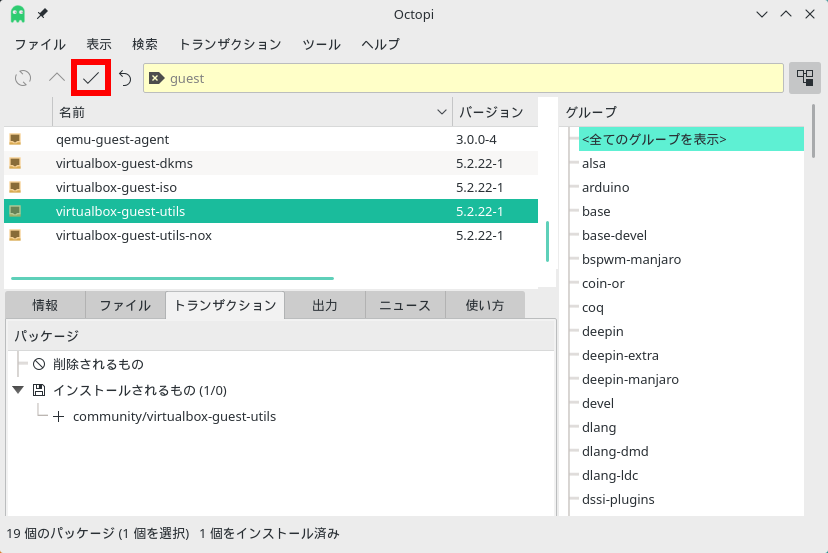Click the sync database refresh icon

(23, 78)
